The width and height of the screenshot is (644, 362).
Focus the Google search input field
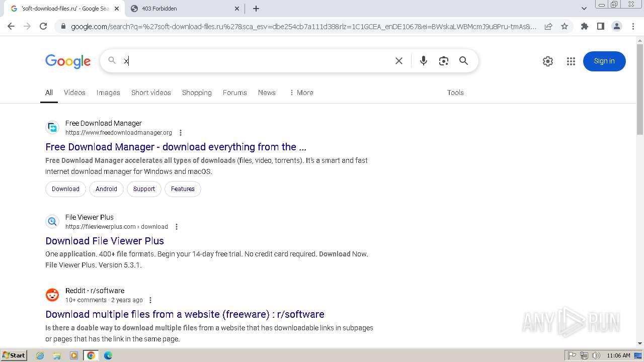tap(257, 61)
